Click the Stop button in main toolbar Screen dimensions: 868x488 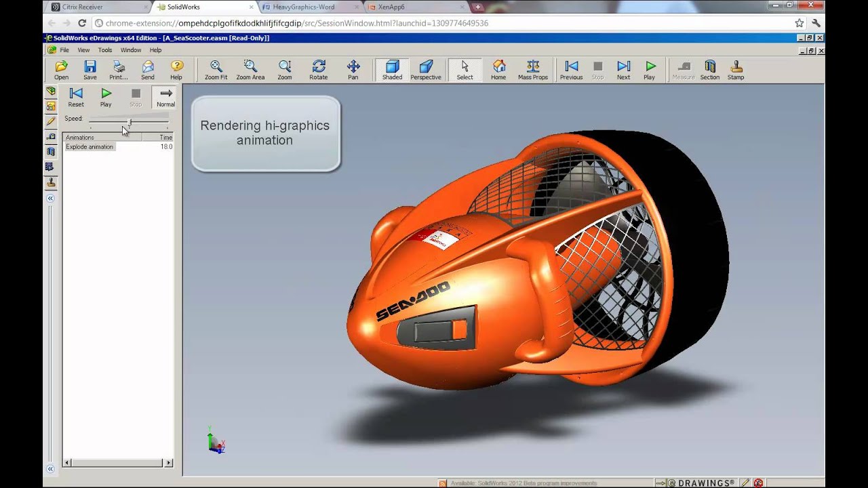pos(597,70)
